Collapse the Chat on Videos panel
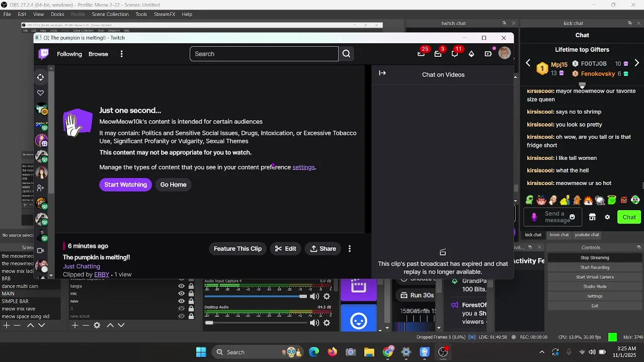The image size is (644, 362). [x=382, y=73]
